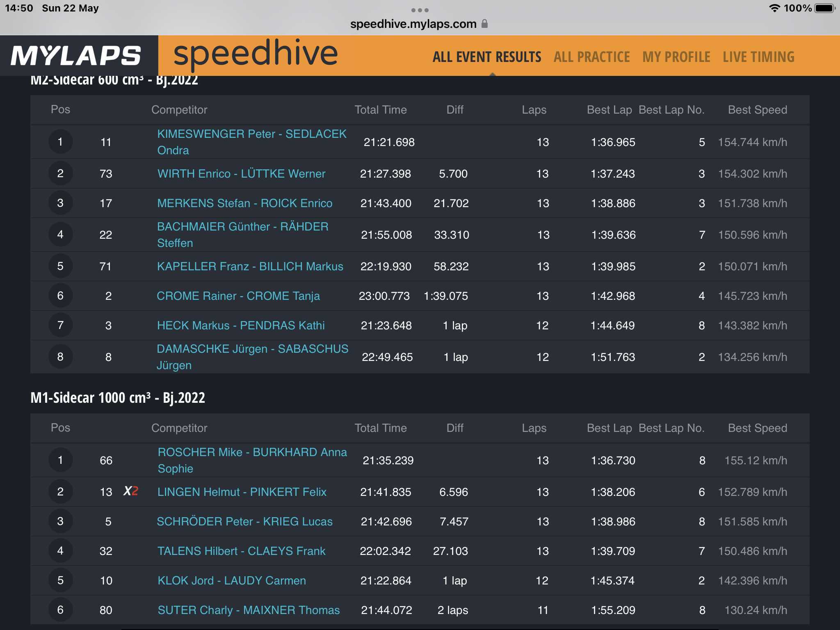Open WIRTH Enrico - LÜTTKE Werner link
840x630 pixels.
pos(241,173)
